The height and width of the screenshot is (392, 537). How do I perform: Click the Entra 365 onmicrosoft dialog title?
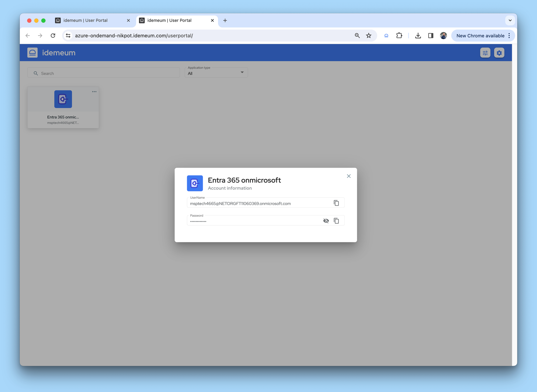[244, 180]
